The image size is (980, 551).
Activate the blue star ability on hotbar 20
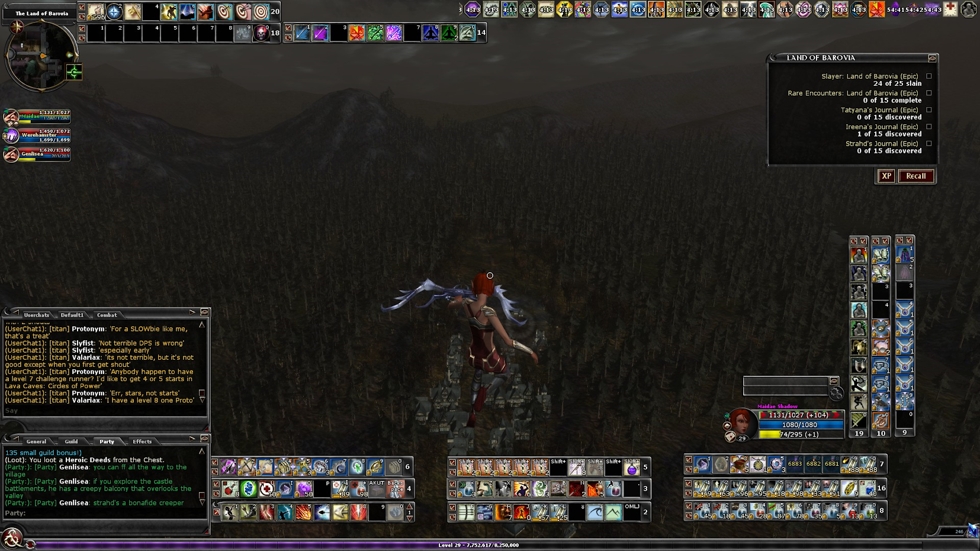coord(114,11)
